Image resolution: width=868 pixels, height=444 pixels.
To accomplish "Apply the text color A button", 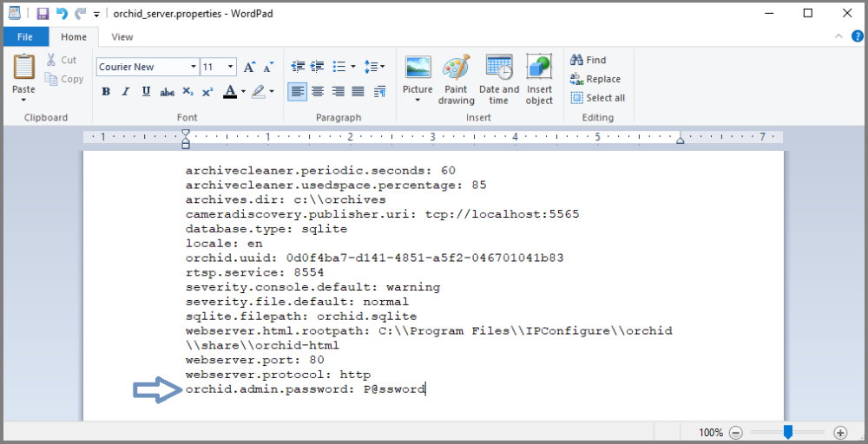I will (230, 92).
